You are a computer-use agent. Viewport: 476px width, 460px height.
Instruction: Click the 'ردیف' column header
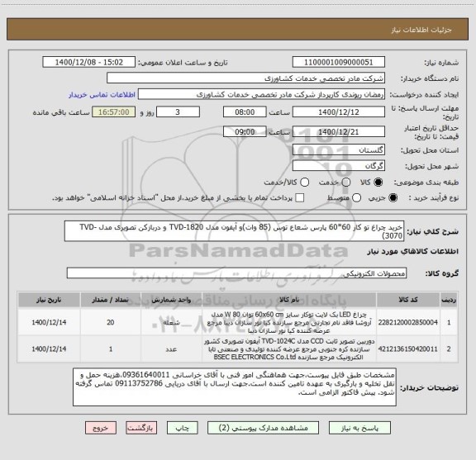tap(449, 300)
